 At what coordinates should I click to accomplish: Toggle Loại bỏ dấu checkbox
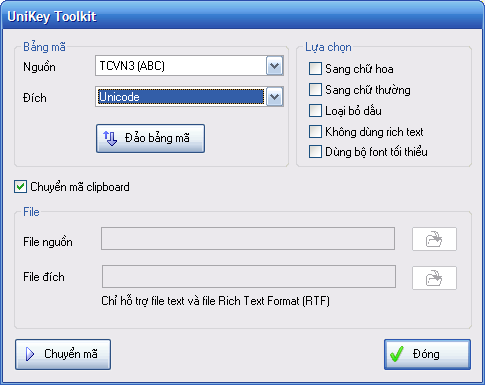coord(315,111)
